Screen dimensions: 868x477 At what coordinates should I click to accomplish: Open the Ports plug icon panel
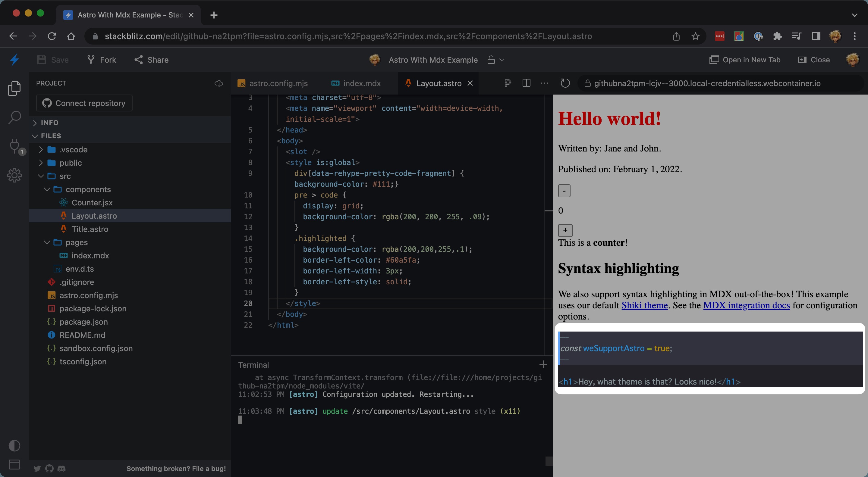[14, 146]
